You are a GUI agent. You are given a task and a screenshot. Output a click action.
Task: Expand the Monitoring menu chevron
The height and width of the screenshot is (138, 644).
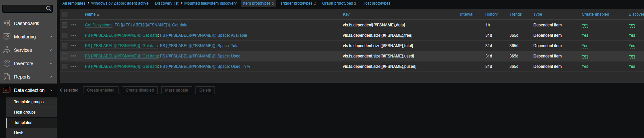(x=51, y=37)
